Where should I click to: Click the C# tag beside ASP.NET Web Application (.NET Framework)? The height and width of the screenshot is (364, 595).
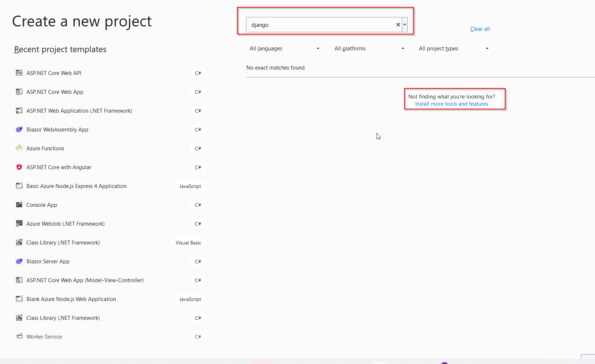[x=198, y=111]
